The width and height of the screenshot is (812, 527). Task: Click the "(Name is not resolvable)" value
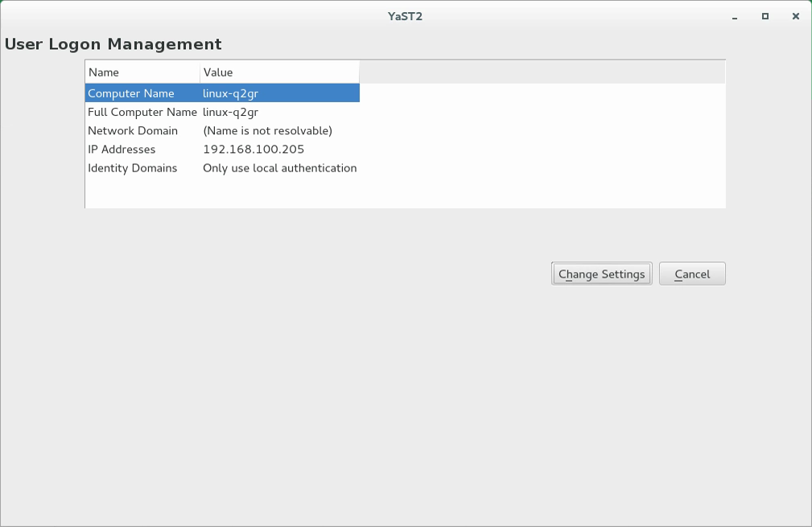tap(267, 130)
